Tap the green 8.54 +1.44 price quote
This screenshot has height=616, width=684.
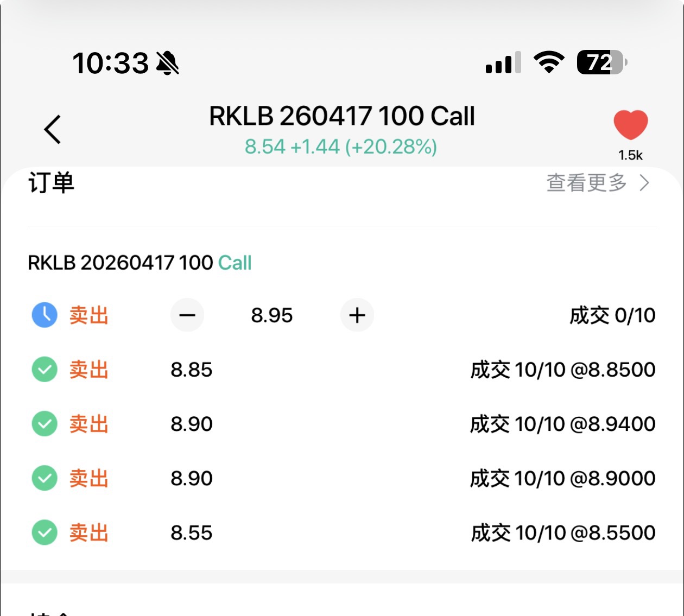pos(341,147)
